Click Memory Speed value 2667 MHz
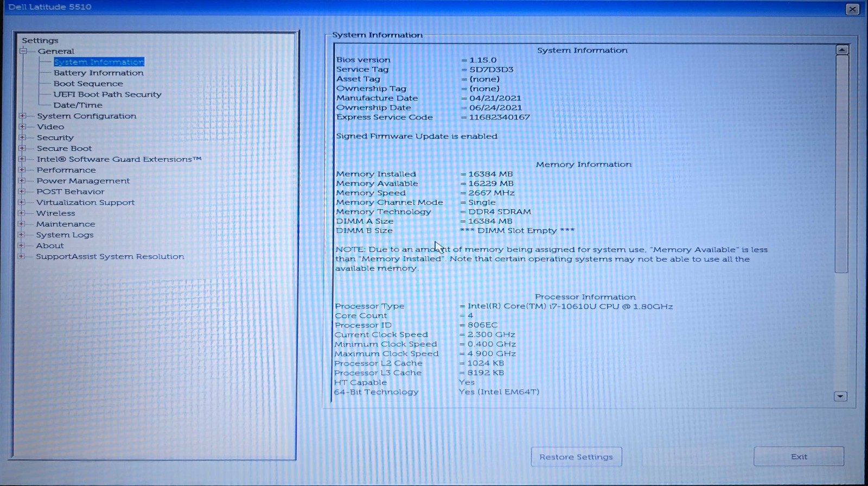 (x=492, y=193)
